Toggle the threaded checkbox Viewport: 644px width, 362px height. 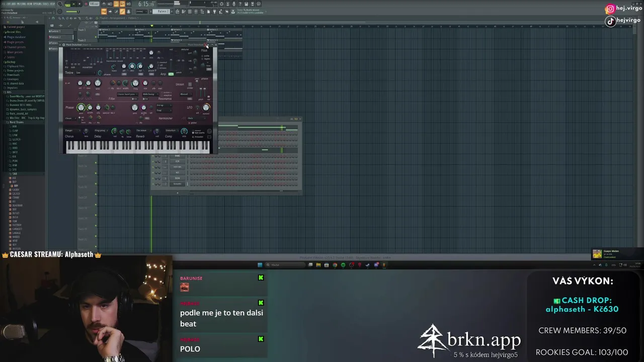[198, 137]
